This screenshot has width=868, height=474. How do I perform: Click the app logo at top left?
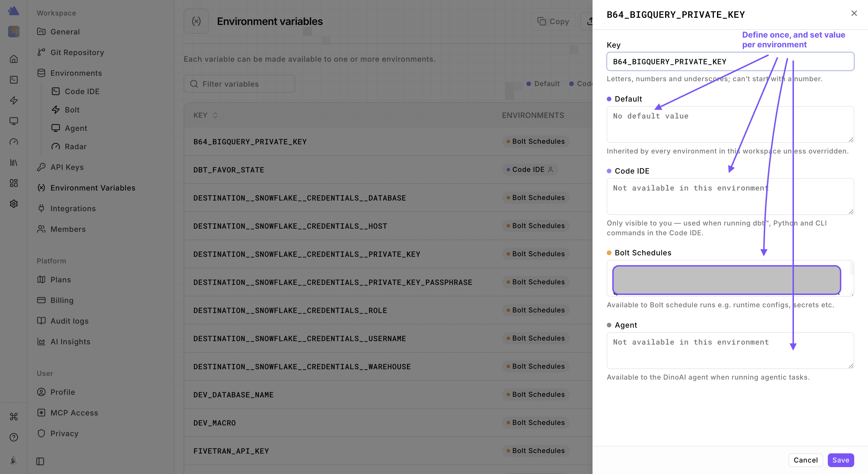(x=13, y=11)
